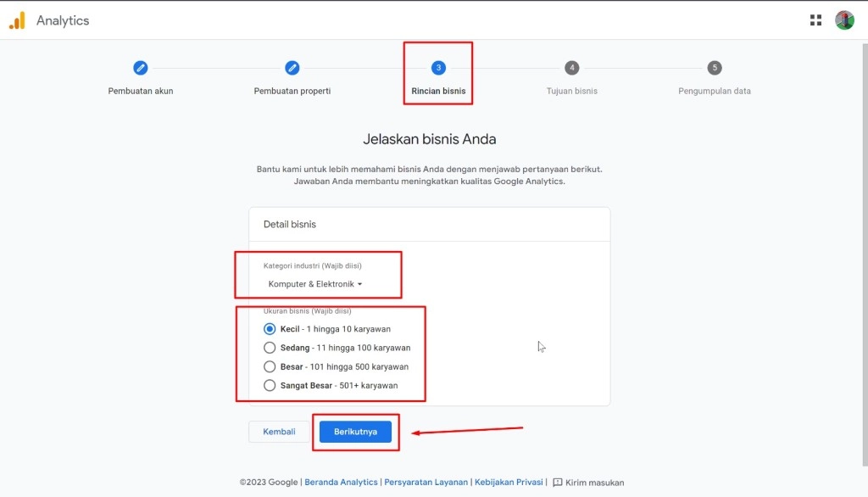This screenshot has width=868, height=497.
Task: Go to the Pengumpulan data step
Action: coord(715,91)
